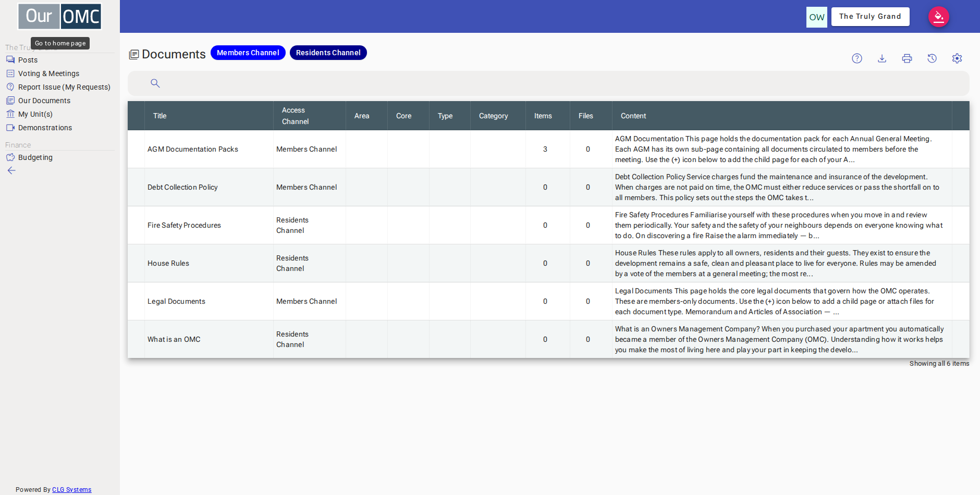The height and width of the screenshot is (495, 980).
Task: Click the Report Issue question icon
Action: pyautogui.click(x=10, y=87)
